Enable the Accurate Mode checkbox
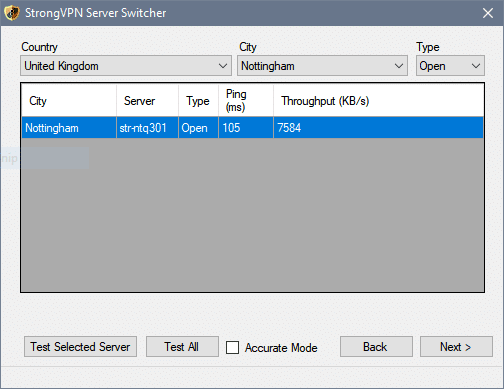504x389 pixels. point(232,347)
